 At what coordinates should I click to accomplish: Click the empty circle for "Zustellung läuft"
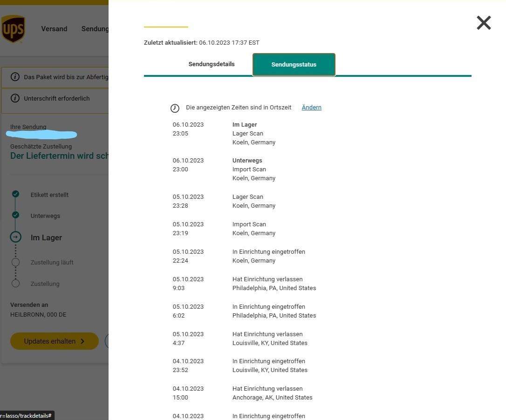click(15, 262)
